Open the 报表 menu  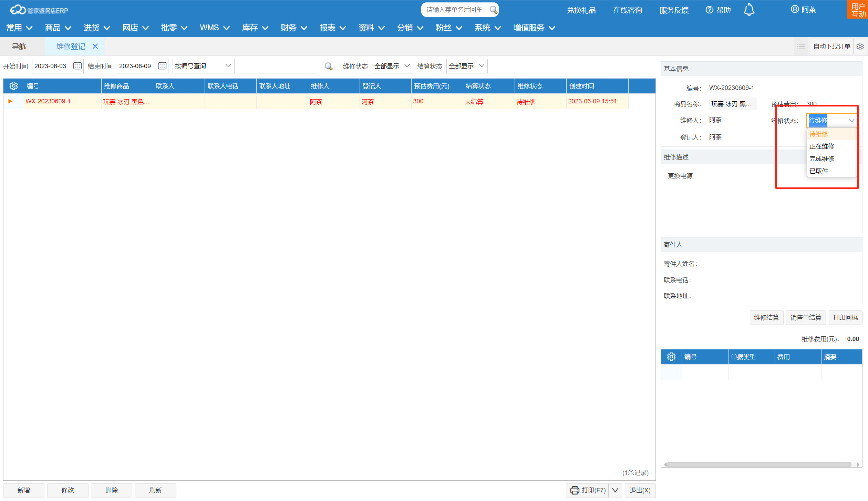tap(332, 28)
